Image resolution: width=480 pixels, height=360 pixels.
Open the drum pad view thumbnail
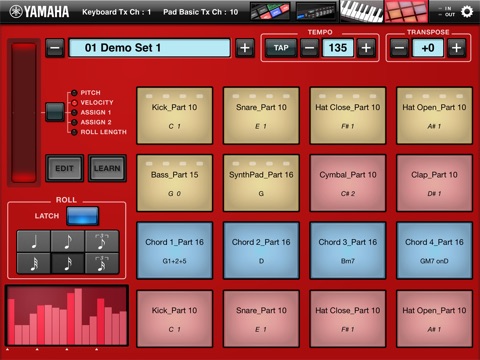coord(406,11)
